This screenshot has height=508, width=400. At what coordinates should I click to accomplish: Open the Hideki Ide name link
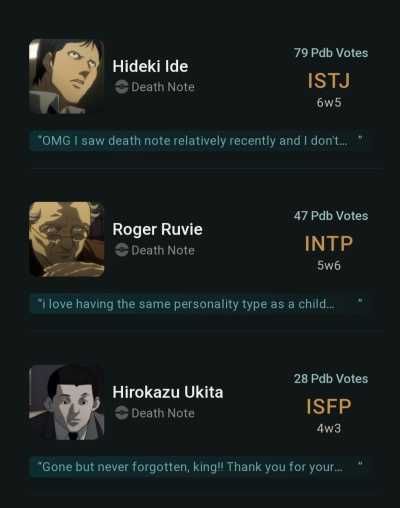[150, 66]
